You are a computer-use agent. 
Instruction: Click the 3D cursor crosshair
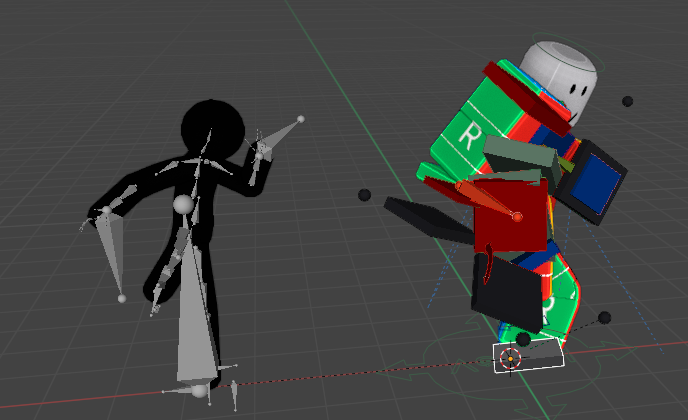click(x=510, y=359)
